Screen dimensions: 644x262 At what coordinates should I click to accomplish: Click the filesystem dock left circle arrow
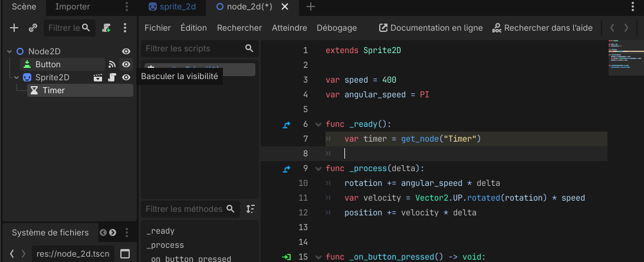tap(103, 232)
